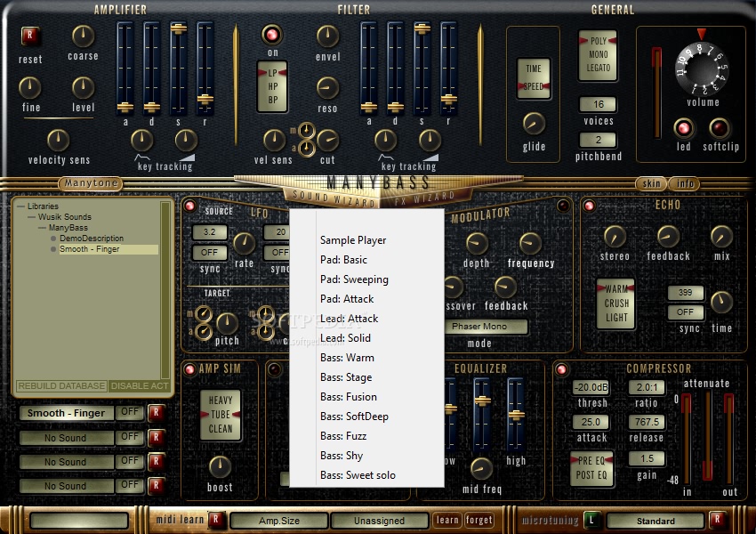The width and height of the screenshot is (756, 534).
Task: Open the info button
Action: [685, 183]
